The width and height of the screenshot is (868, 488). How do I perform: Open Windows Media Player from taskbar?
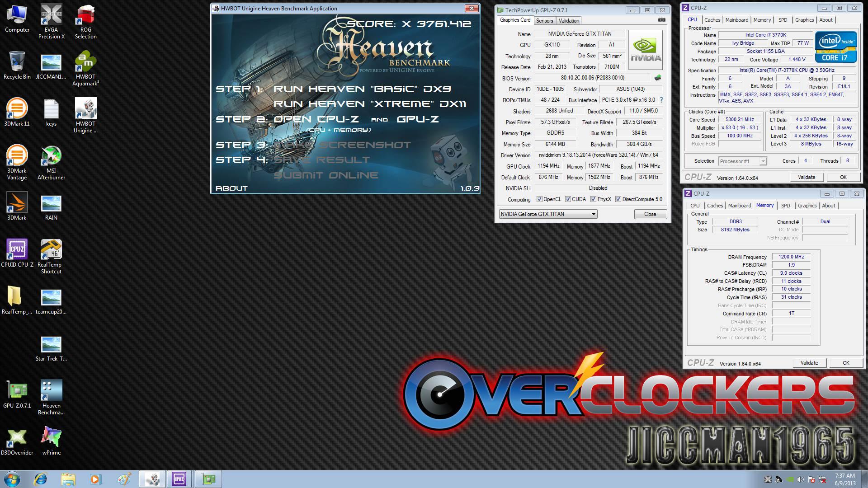coord(96,479)
